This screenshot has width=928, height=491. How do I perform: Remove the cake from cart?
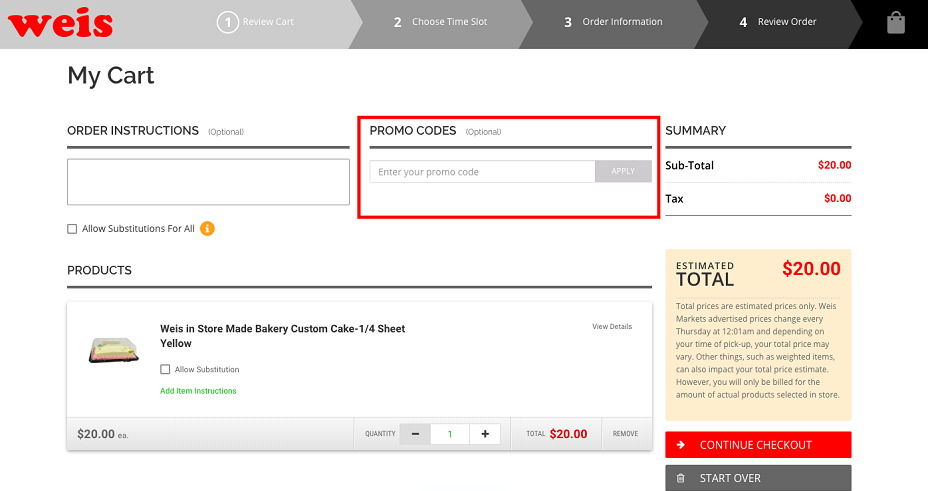(626, 434)
